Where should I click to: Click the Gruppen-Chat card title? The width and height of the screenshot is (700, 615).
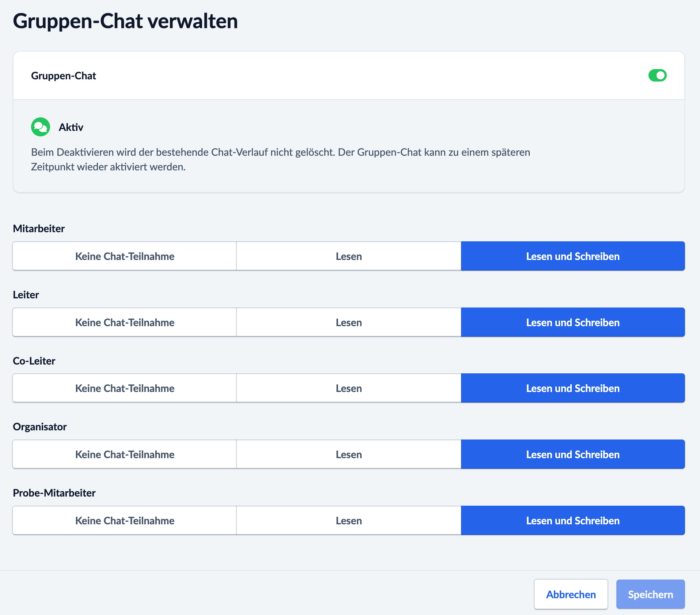pos(64,76)
